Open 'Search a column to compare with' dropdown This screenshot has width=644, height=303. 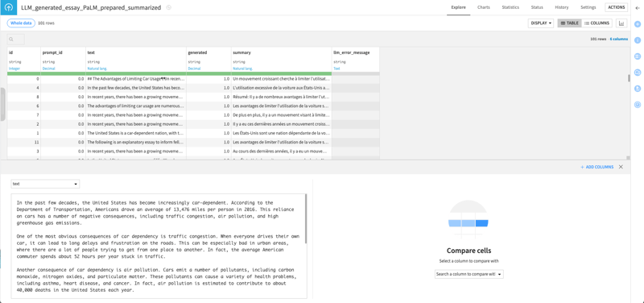[x=469, y=274]
